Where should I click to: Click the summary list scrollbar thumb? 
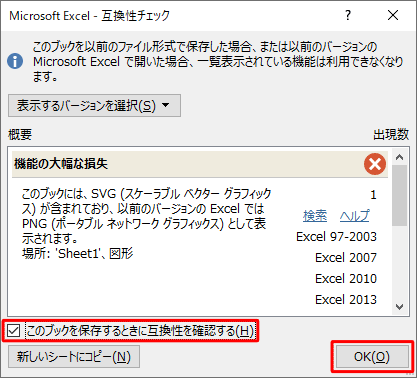coord(399,195)
